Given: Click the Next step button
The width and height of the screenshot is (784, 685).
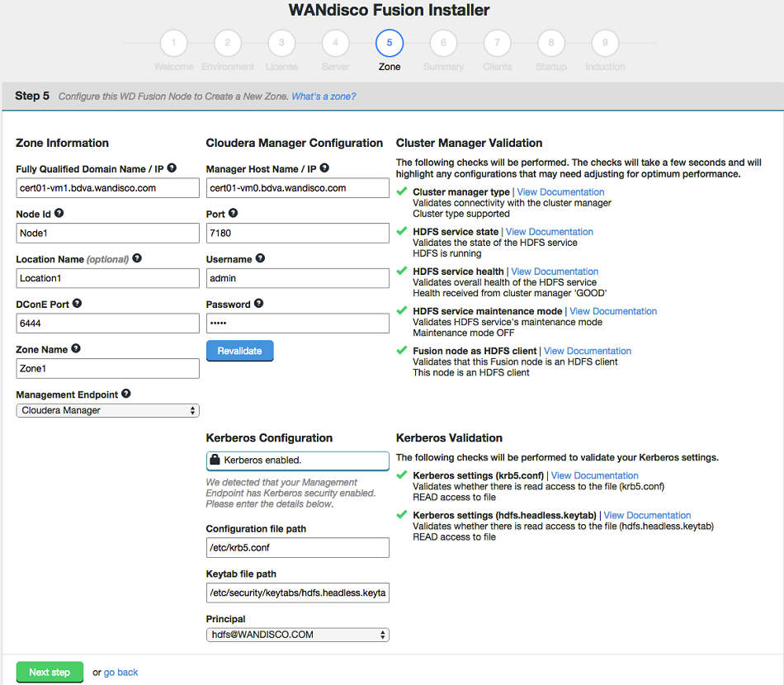Looking at the screenshot, I should [50, 673].
